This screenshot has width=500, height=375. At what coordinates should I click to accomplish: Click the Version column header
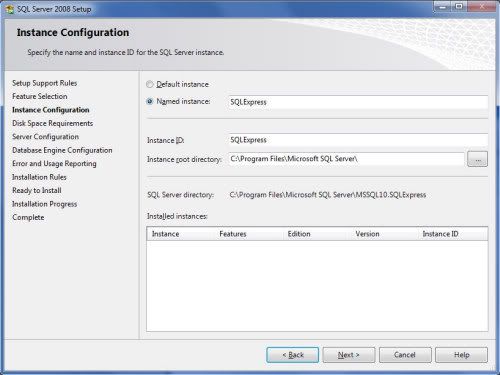pos(384,234)
